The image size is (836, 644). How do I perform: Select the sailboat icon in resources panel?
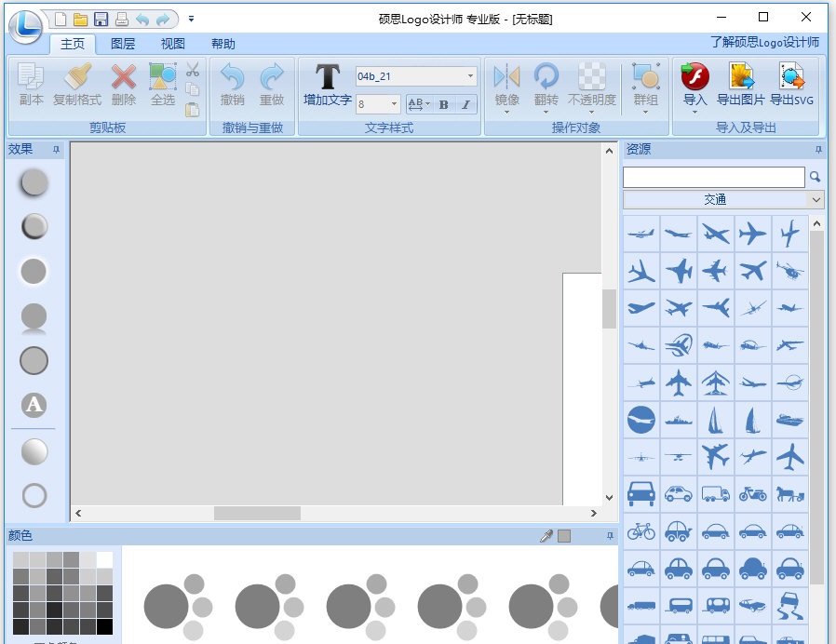(x=715, y=420)
